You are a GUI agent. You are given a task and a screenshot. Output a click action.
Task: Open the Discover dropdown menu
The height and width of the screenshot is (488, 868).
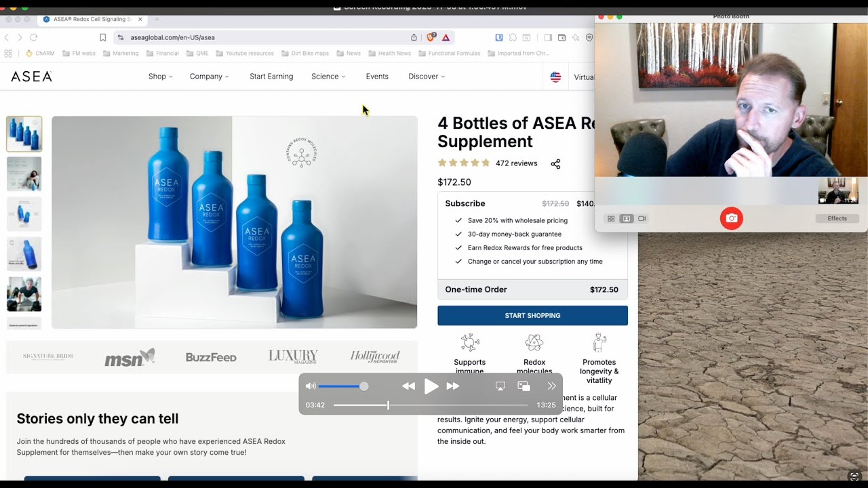tap(427, 77)
